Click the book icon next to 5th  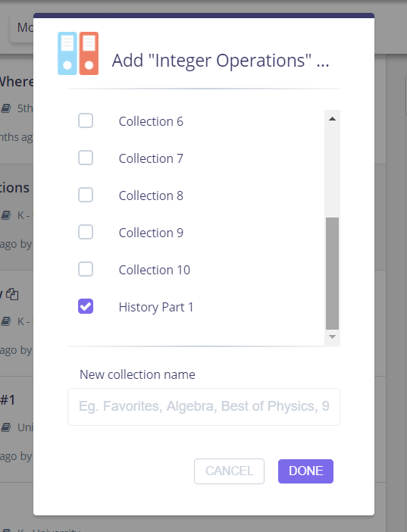coord(6,108)
